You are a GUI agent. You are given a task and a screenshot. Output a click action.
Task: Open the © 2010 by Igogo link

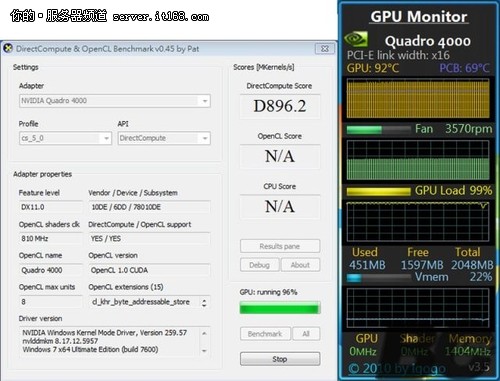coord(397,369)
